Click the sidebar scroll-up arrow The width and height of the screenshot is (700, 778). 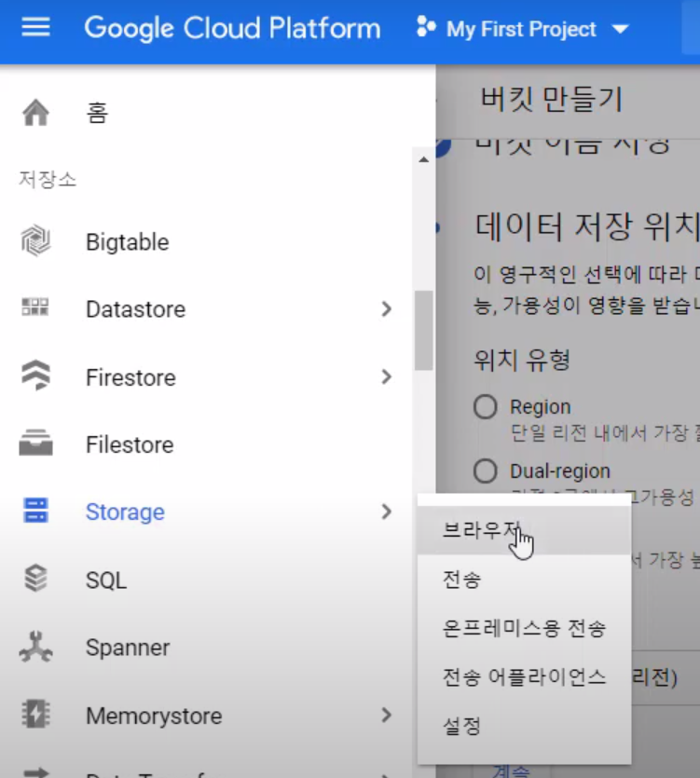coord(423,159)
